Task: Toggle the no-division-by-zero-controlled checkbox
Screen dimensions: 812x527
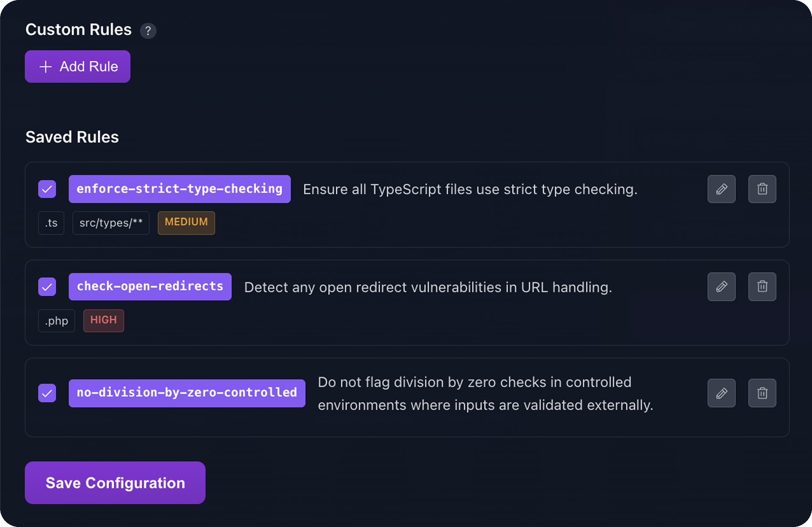Action: coord(47,393)
